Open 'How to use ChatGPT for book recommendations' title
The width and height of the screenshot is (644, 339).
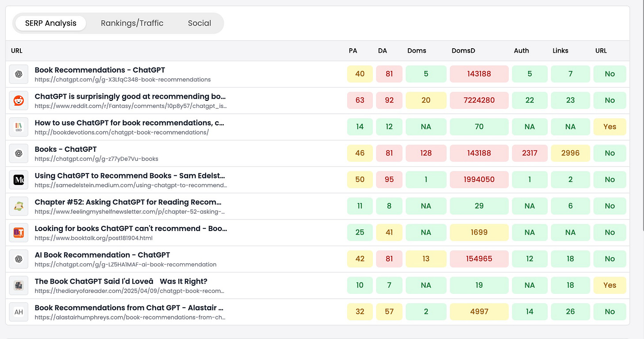click(129, 123)
